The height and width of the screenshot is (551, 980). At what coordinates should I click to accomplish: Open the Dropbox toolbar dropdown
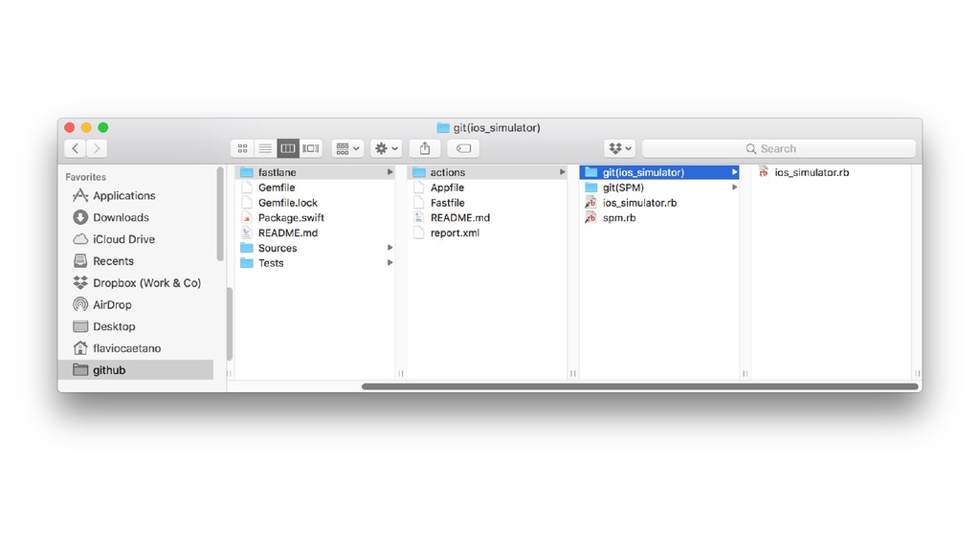pyautogui.click(x=620, y=148)
